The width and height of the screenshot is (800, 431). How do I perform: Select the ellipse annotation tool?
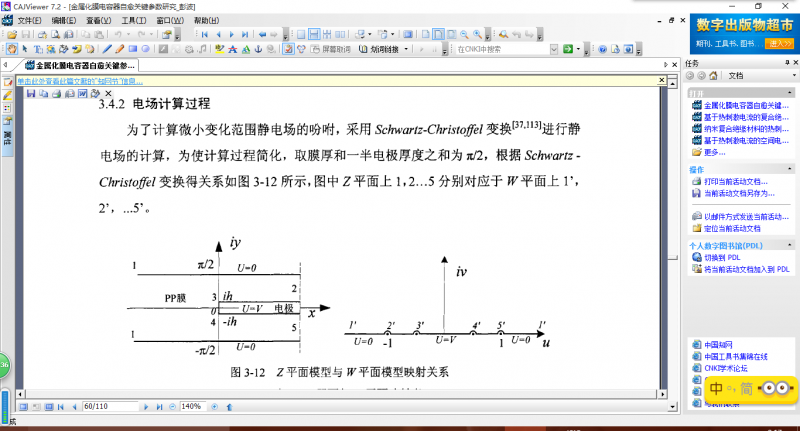pos(145,49)
